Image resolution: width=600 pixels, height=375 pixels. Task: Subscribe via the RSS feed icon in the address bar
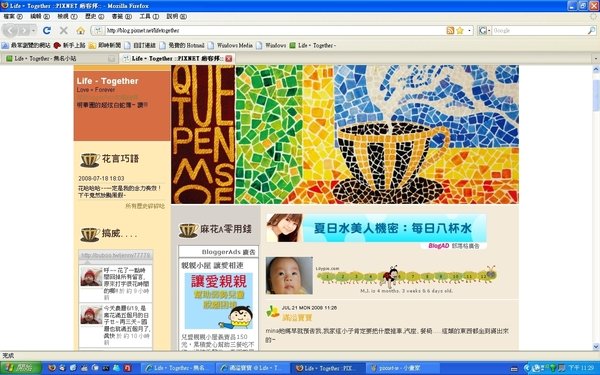pos(450,30)
